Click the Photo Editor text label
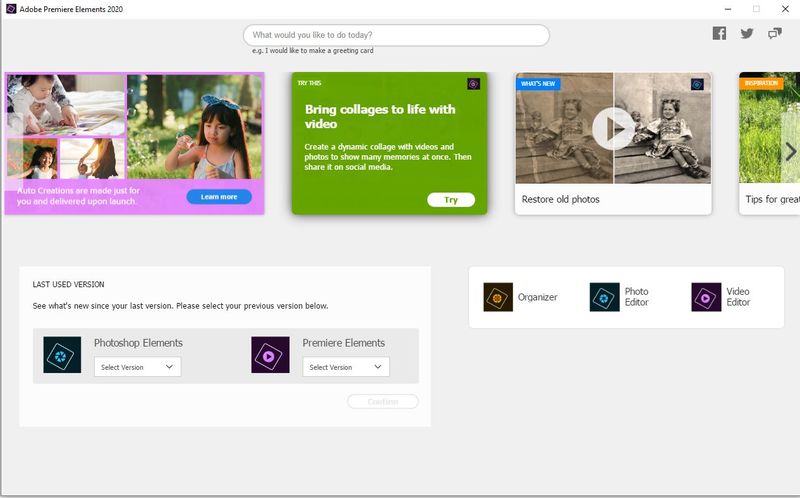 pyautogui.click(x=636, y=297)
